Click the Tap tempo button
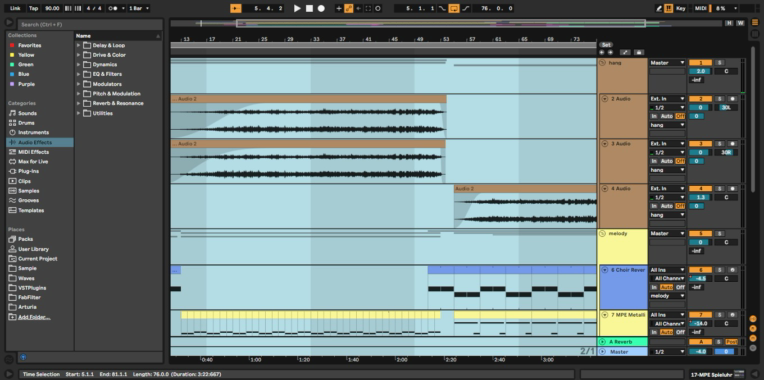This screenshot has height=380, width=764. (x=33, y=8)
